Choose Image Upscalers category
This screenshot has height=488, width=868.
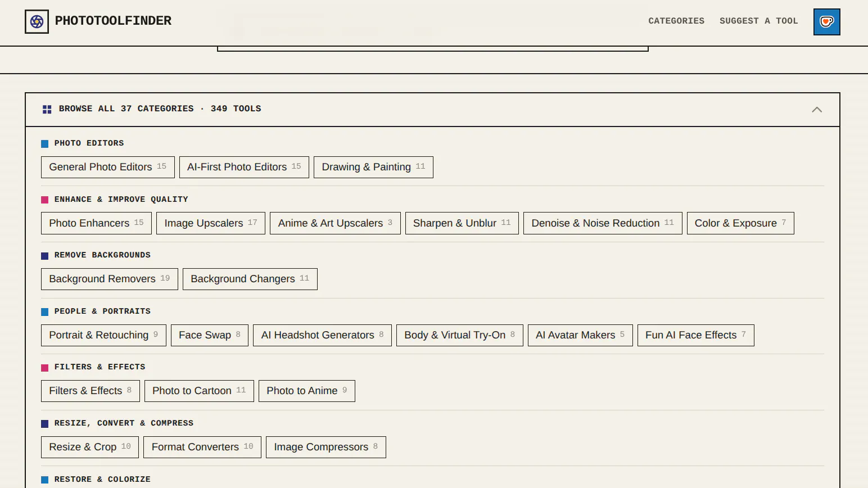tap(211, 223)
